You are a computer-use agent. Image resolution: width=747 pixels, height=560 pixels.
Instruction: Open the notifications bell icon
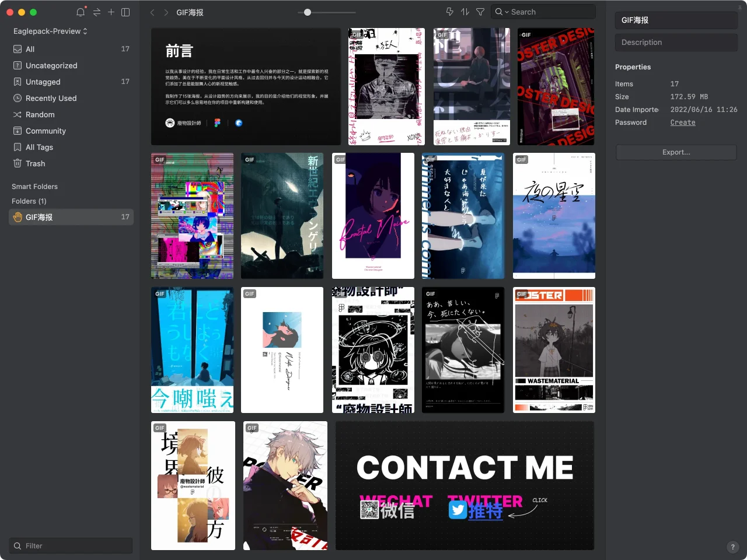coord(81,12)
